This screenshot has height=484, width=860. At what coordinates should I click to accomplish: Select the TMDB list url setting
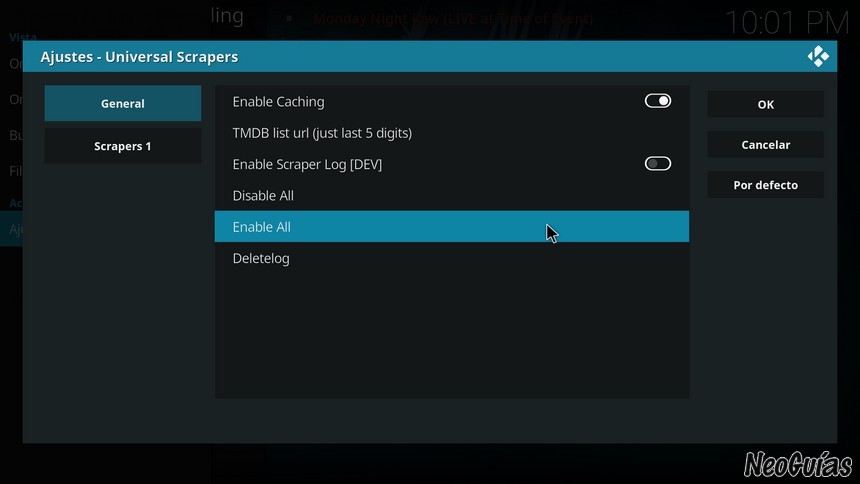click(451, 133)
